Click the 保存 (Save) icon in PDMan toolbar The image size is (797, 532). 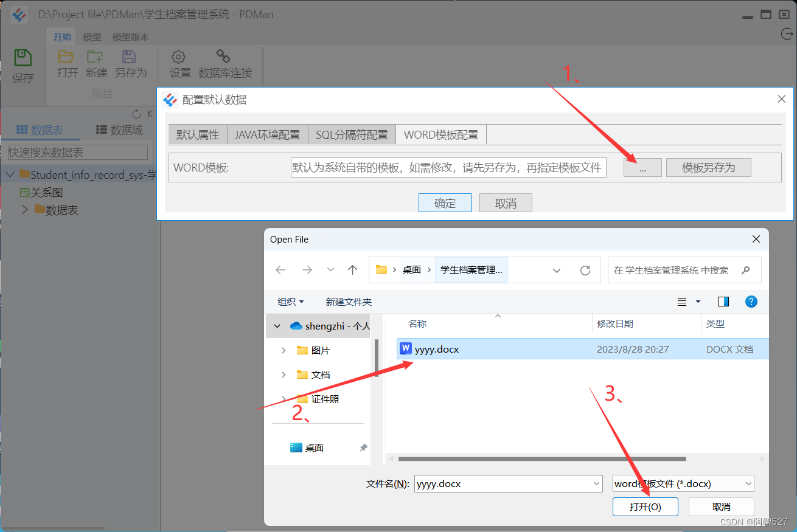(22, 58)
